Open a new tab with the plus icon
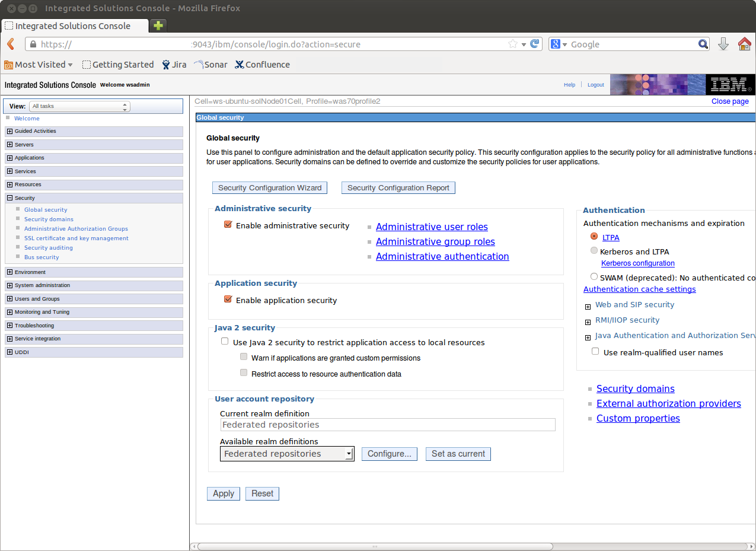The height and width of the screenshot is (551, 756). pyautogui.click(x=158, y=26)
